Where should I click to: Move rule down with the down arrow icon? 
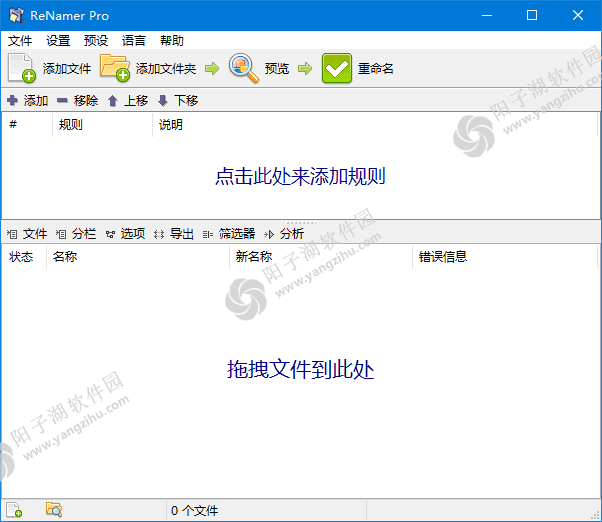tap(163, 101)
